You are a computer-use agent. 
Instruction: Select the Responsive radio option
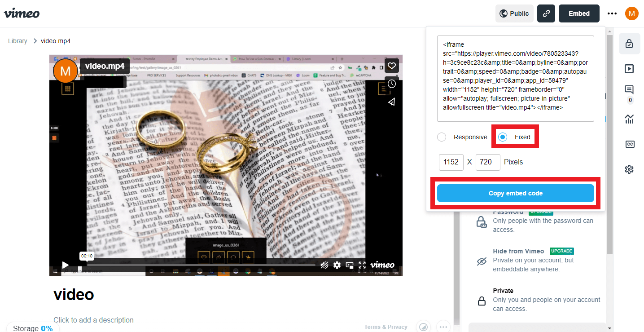point(442,137)
